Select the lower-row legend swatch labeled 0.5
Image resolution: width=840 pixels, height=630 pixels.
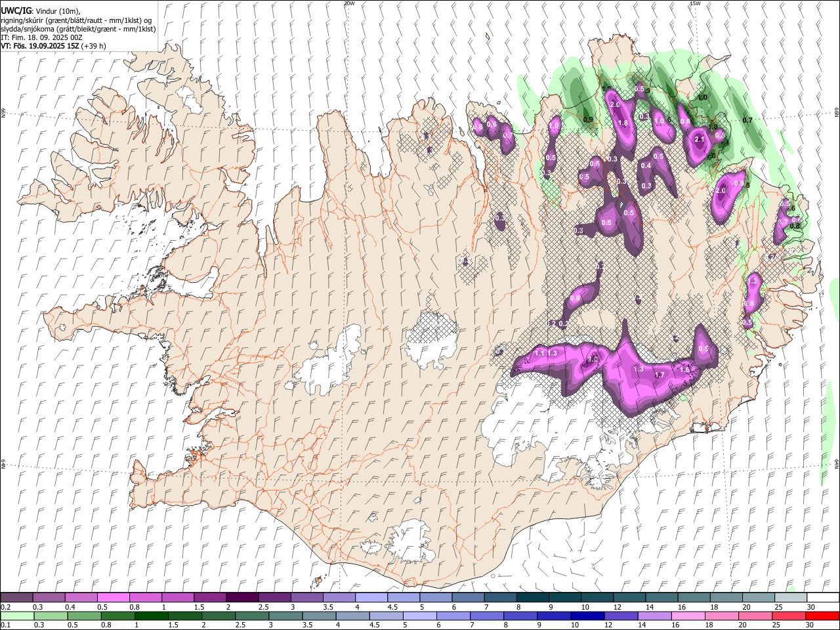[84, 616]
